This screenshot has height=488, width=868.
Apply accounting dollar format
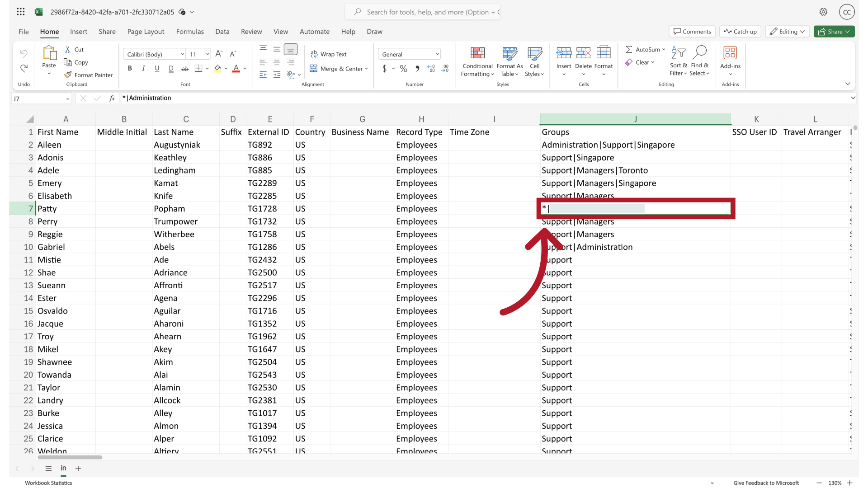(385, 69)
